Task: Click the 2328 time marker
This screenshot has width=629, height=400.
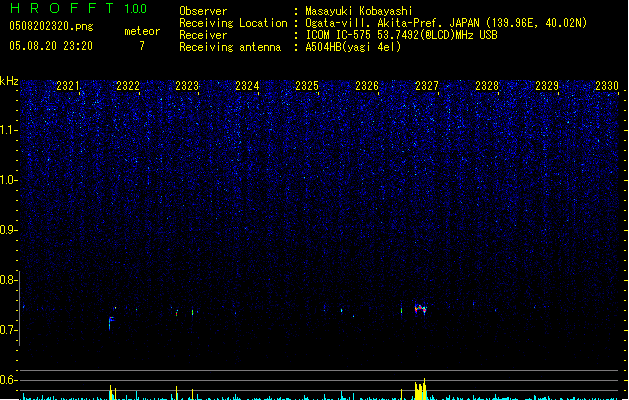Action: click(x=487, y=86)
